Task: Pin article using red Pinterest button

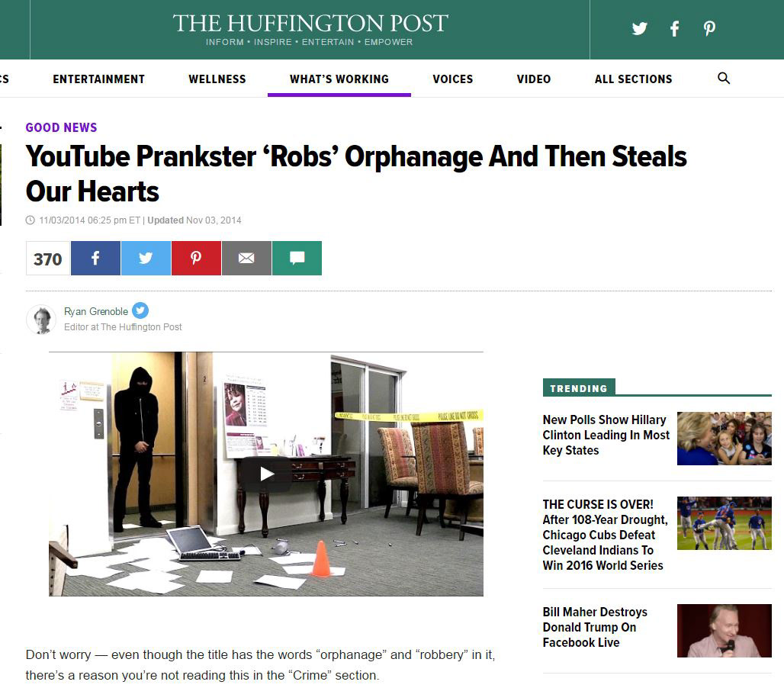Action: tap(196, 258)
